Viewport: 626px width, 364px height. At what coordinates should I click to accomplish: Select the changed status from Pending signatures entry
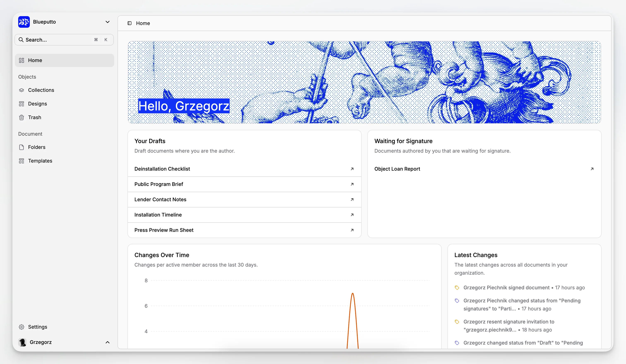[522, 305]
